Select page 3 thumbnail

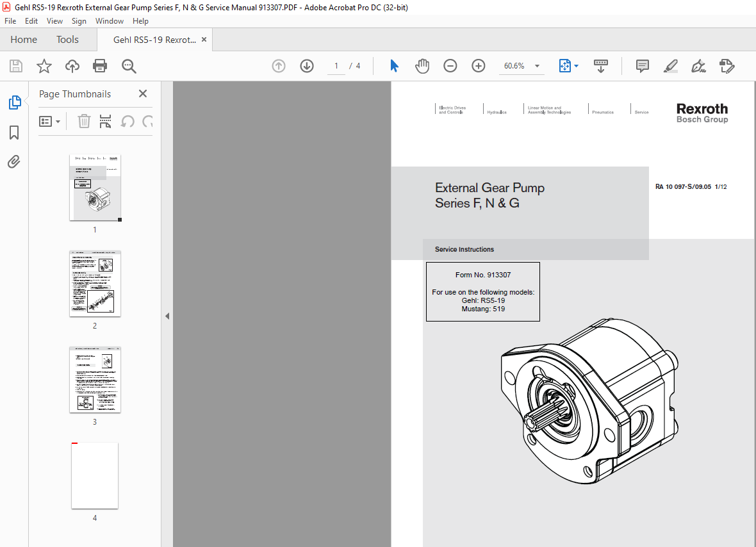[95, 379]
